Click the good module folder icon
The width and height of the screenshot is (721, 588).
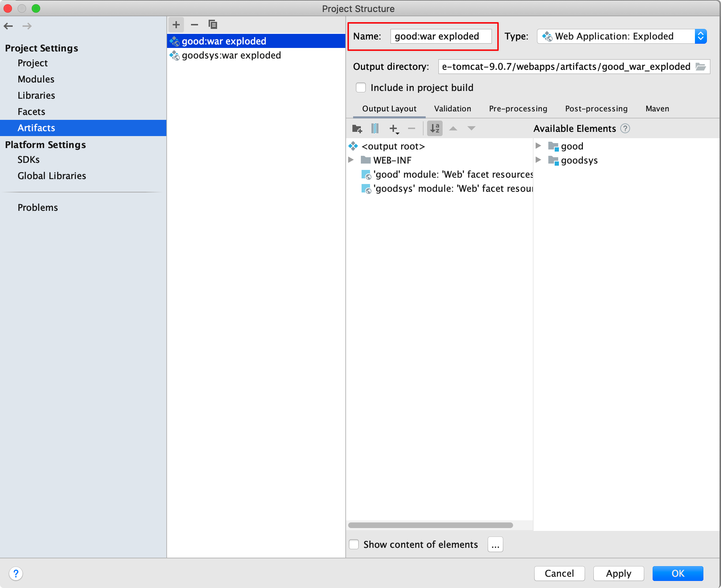point(553,146)
